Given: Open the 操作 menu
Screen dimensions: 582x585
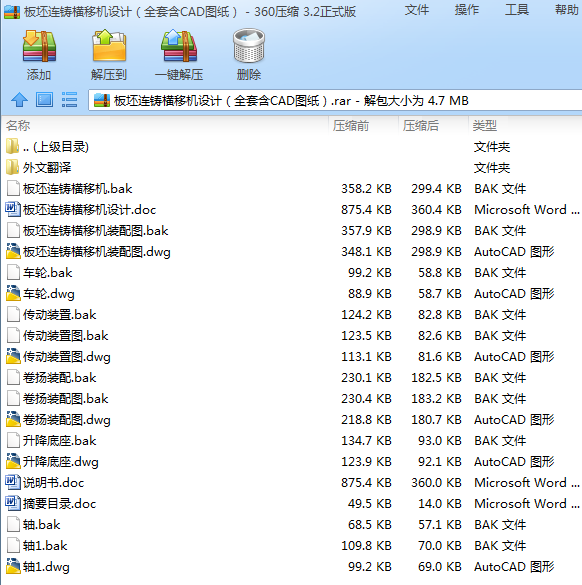Looking at the screenshot, I should tap(467, 10).
